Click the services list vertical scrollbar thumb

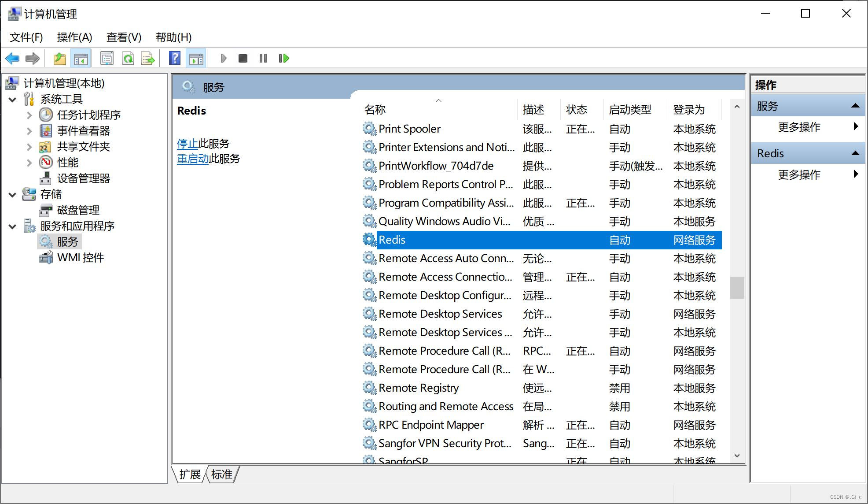pyautogui.click(x=737, y=287)
